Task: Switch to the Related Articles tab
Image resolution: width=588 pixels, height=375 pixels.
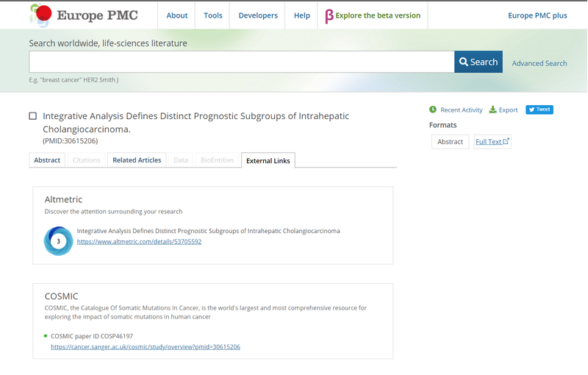Action: [137, 160]
